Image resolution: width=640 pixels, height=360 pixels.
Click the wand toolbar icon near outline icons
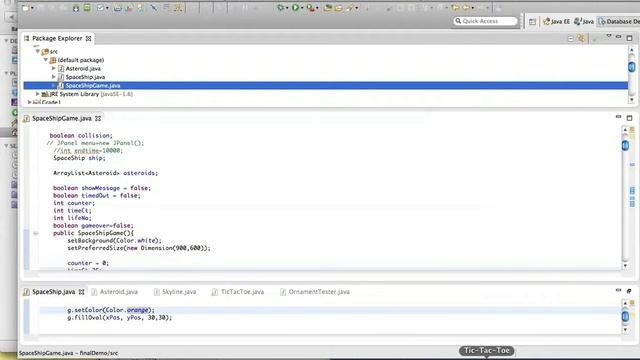point(153,8)
